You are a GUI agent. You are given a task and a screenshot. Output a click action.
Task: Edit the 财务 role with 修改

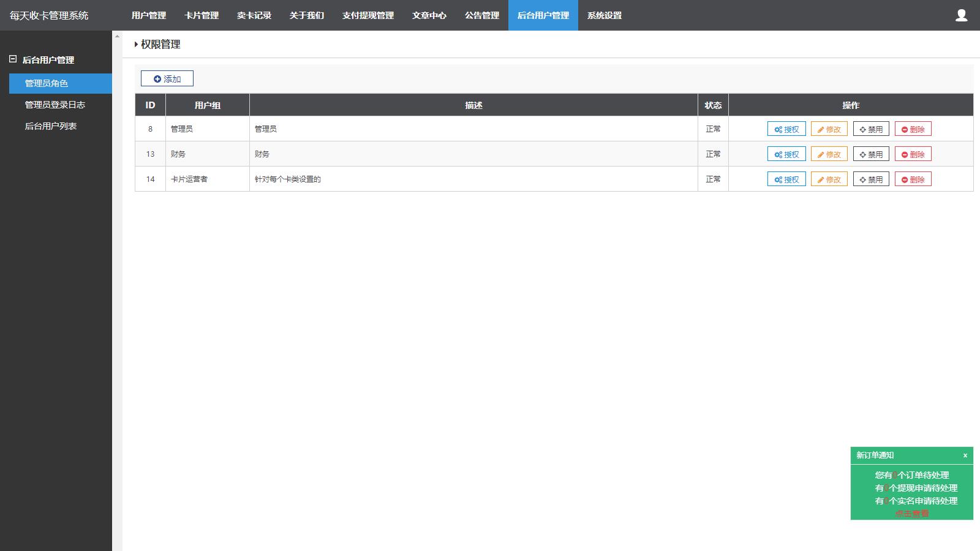pos(829,154)
